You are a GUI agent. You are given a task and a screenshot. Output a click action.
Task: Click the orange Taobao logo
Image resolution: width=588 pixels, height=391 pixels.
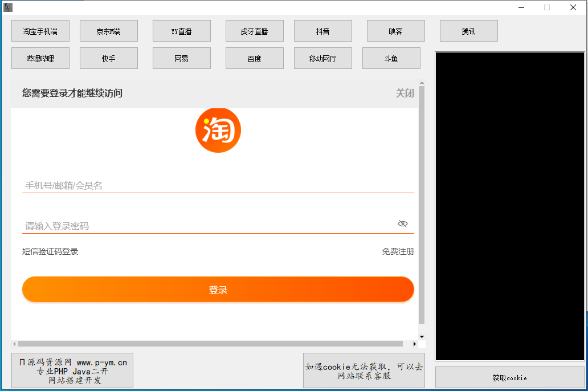coord(218,130)
